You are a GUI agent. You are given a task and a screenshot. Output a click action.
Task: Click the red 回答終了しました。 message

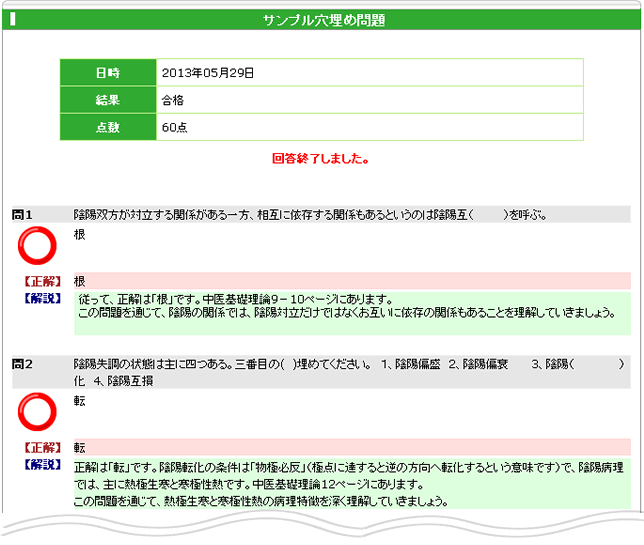coord(320,159)
